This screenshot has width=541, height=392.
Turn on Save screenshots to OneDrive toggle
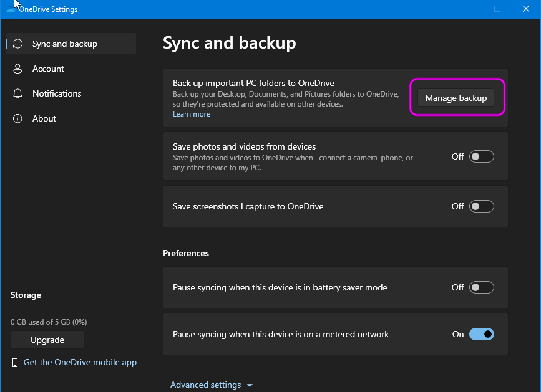coord(482,206)
